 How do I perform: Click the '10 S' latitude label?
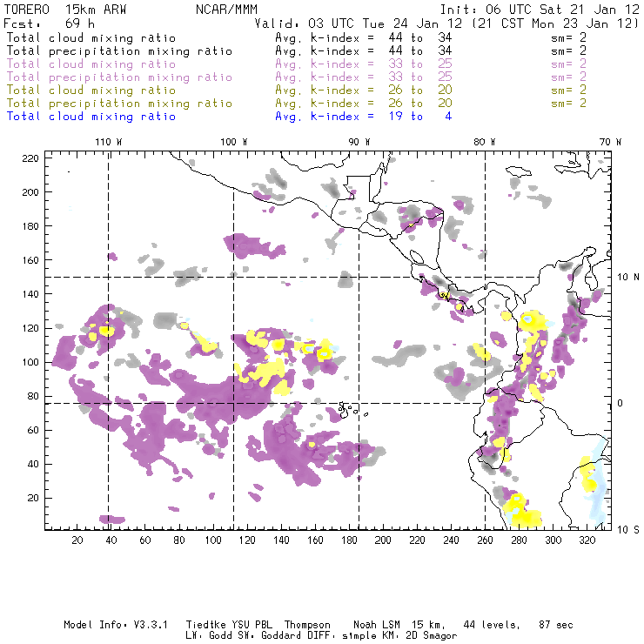tap(628, 530)
